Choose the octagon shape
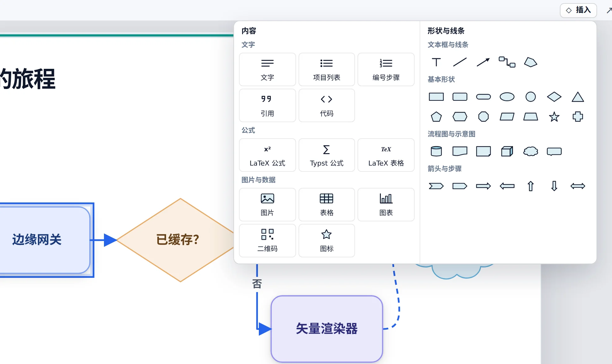This screenshot has width=612, height=364. click(x=484, y=117)
